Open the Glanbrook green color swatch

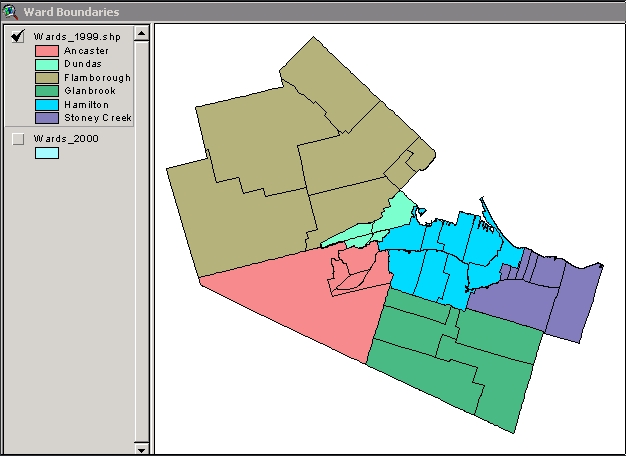47,91
